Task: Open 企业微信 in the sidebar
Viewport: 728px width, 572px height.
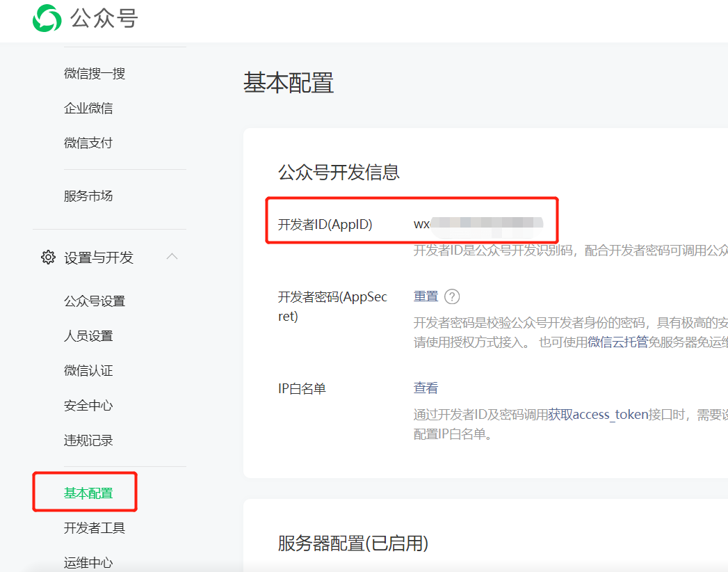Action: (x=88, y=109)
